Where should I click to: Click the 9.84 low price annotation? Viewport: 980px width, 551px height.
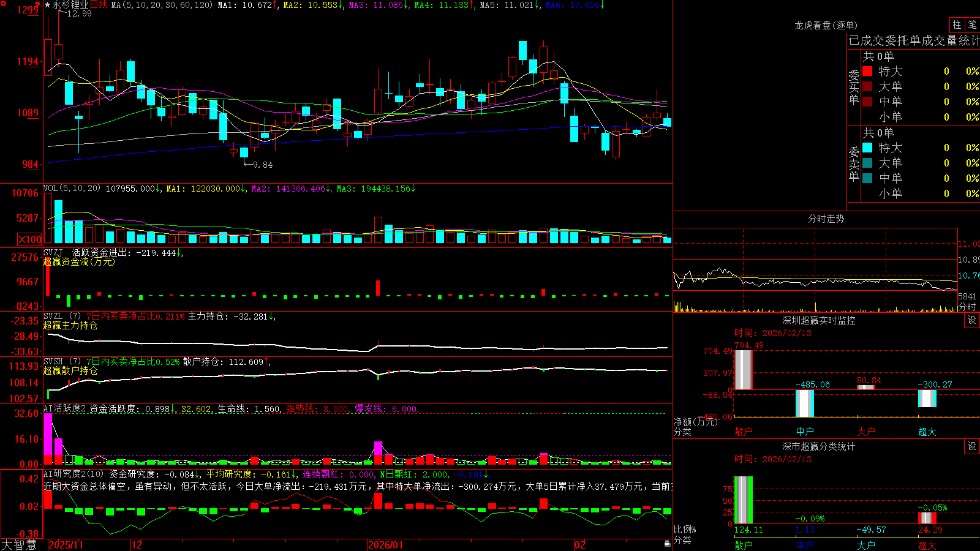263,165
